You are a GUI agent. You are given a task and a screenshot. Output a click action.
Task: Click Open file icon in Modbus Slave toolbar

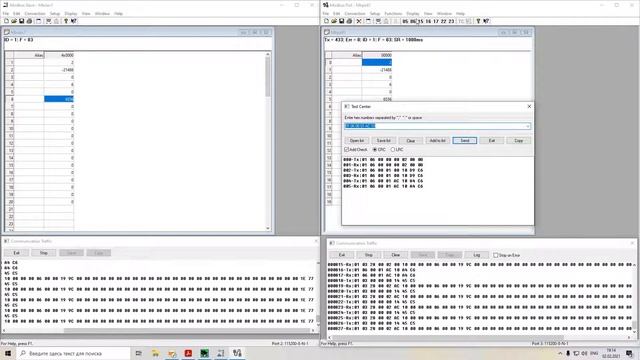[x=14, y=21]
